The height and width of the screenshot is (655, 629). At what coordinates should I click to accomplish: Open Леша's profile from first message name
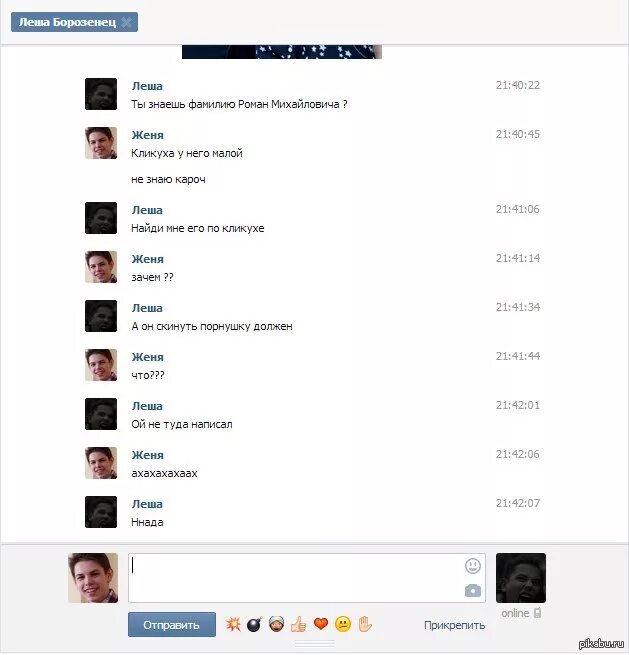coord(147,86)
